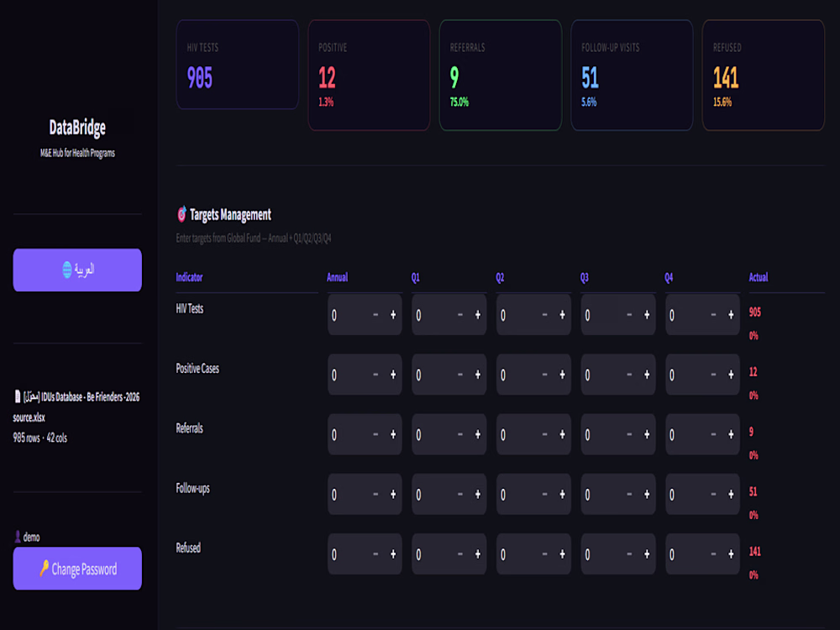The width and height of the screenshot is (840, 630).
Task: Increment Referrals Q2 target
Action: pos(563,435)
